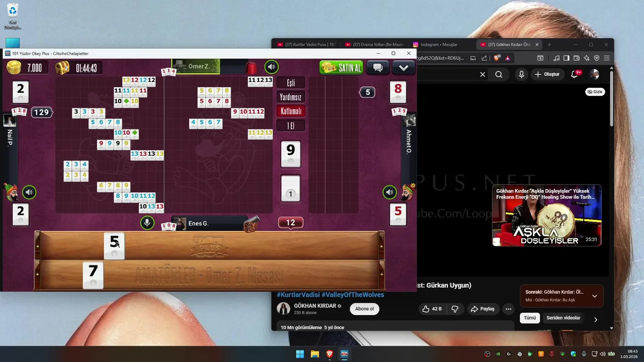Expand the game's top-right chevron menu

click(404, 67)
